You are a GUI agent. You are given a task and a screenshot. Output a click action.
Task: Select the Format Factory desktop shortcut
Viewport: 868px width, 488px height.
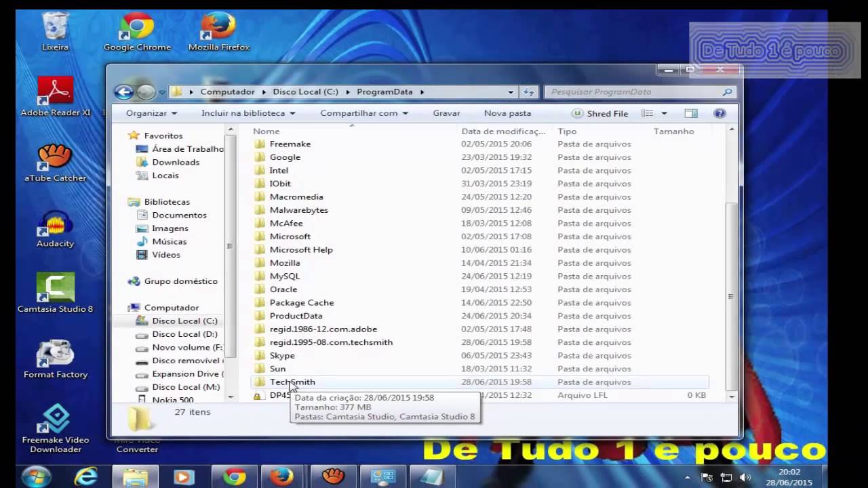[x=56, y=359]
